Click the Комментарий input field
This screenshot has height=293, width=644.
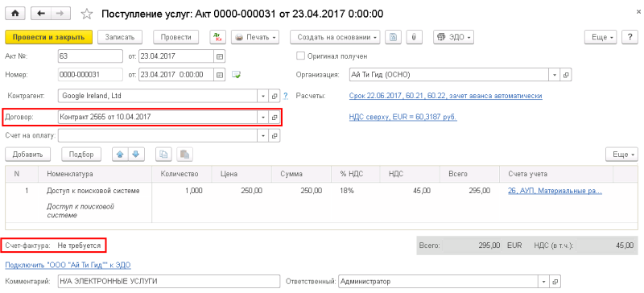pyautogui.click(x=169, y=282)
